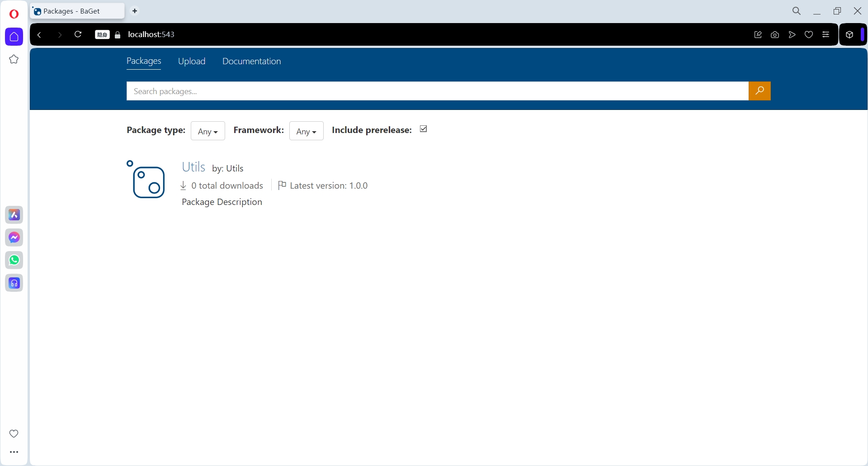Click the 0 total downloads text
This screenshot has width=868, height=466.
point(227,185)
